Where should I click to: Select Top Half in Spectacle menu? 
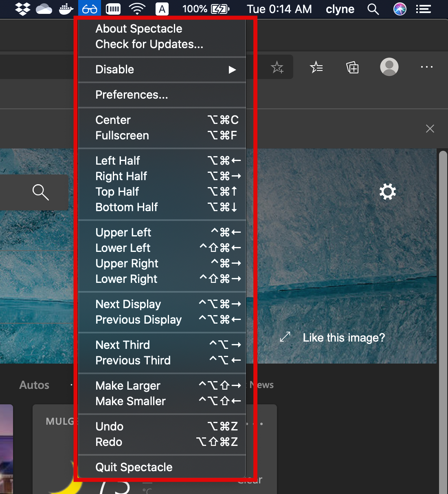[162, 192]
